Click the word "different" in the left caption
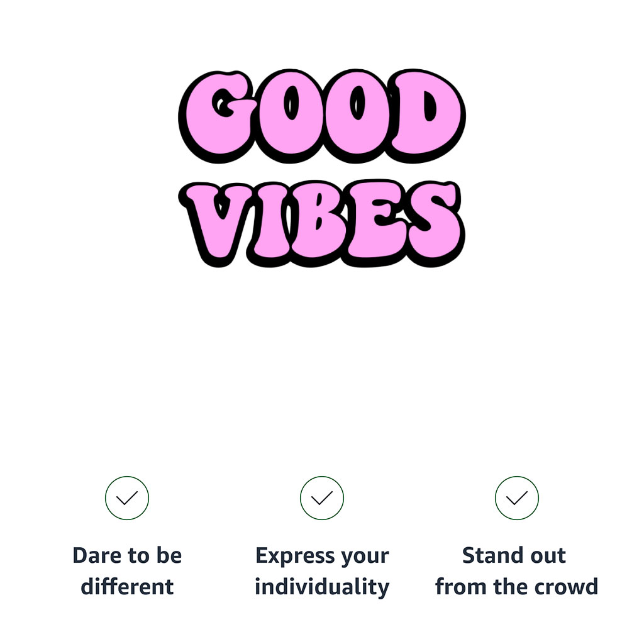 [x=127, y=587]
